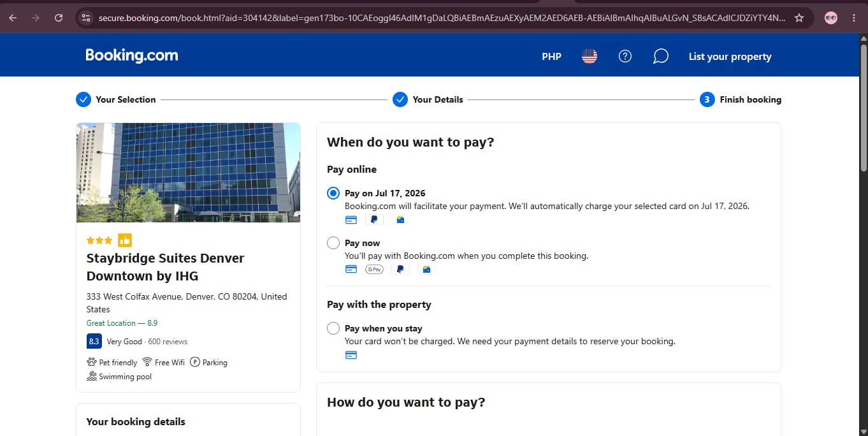The width and height of the screenshot is (868, 436).
Task: Click the credit card icon under Pay now
Action: (x=351, y=270)
